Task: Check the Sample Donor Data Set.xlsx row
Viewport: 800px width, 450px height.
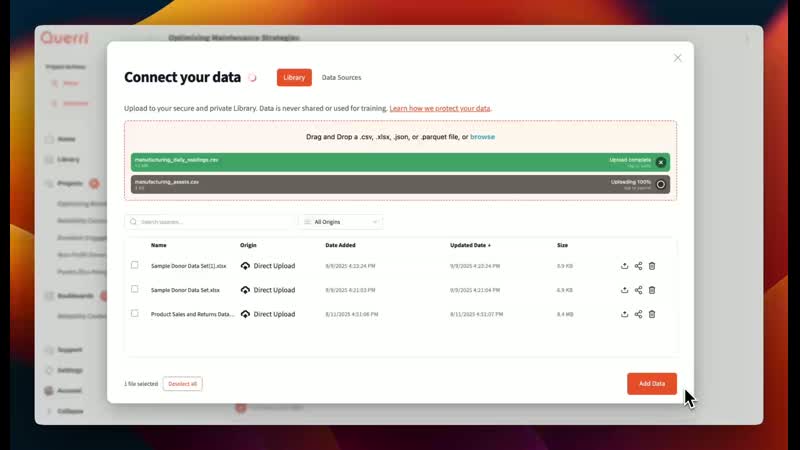Action: pyautogui.click(x=135, y=290)
